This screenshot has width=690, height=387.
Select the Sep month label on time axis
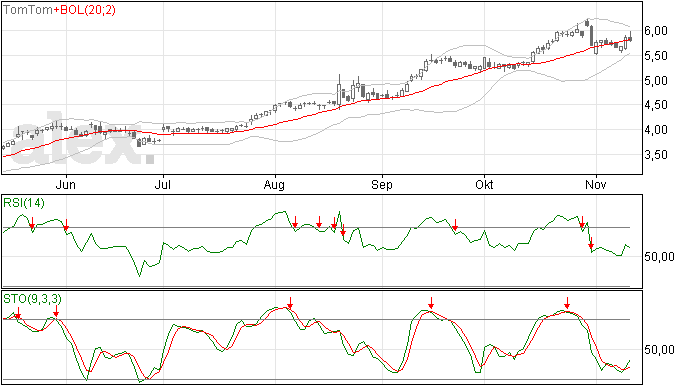[x=382, y=184]
